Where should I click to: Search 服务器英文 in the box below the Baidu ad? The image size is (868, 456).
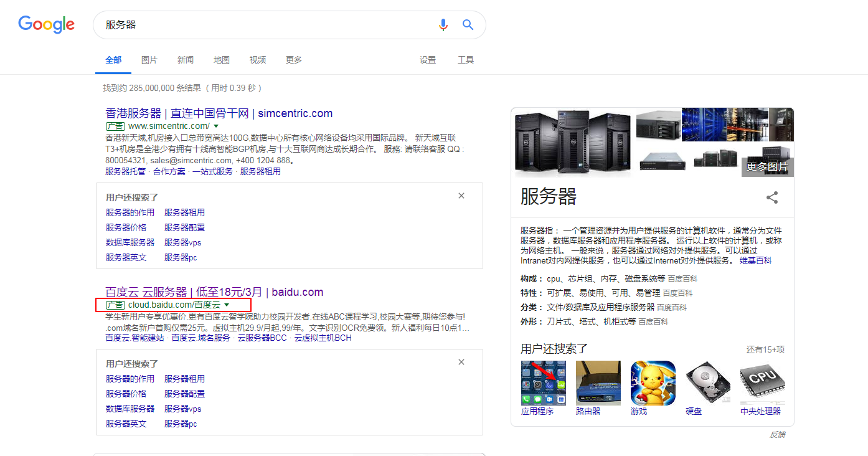[x=126, y=424]
